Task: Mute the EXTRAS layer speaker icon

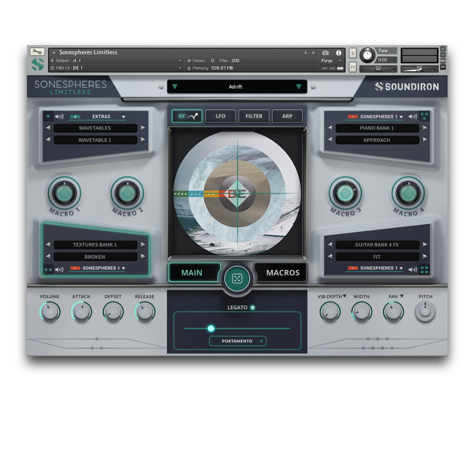Action: tap(59, 117)
